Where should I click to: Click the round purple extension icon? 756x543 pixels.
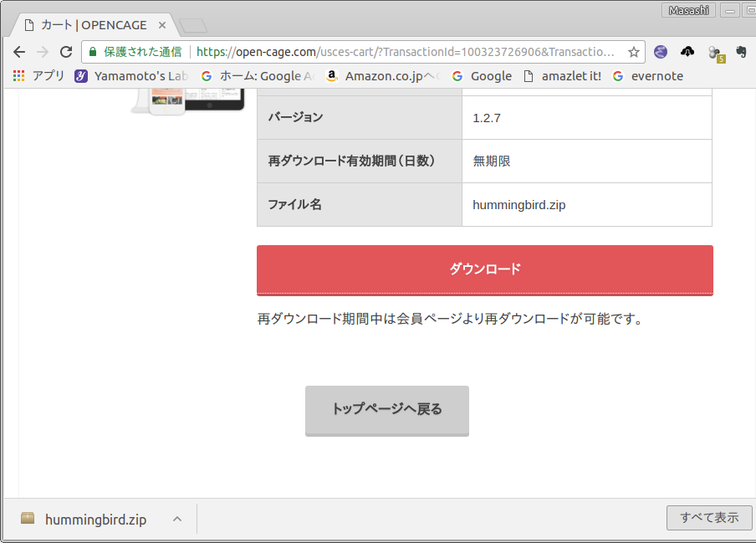(661, 52)
